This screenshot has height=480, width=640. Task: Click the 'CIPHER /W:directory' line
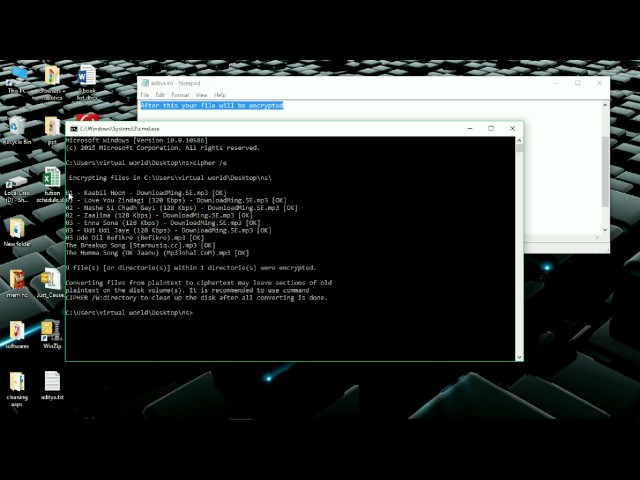[x=197, y=298]
